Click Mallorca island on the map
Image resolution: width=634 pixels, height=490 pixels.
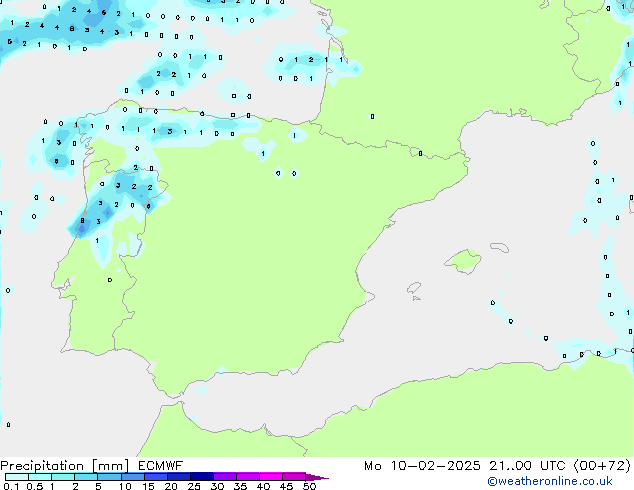pyautogui.click(x=463, y=261)
